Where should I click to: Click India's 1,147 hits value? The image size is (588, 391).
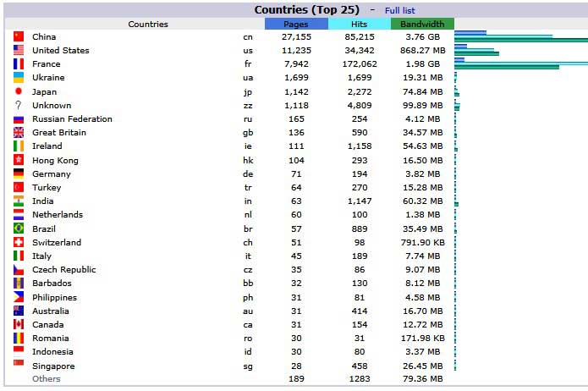click(360, 201)
